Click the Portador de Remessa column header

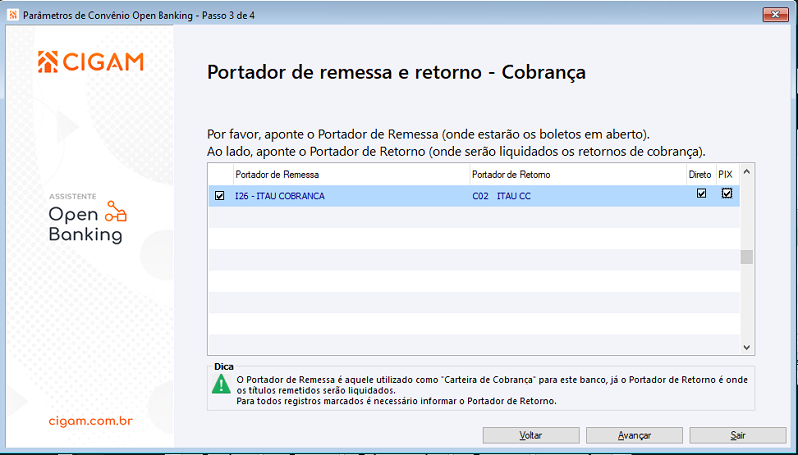(351, 175)
